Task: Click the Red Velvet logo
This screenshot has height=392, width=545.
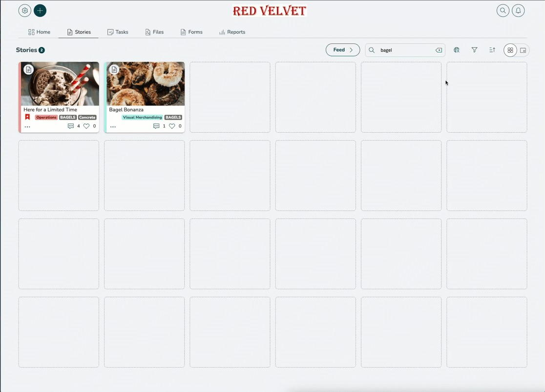Action: [270, 11]
